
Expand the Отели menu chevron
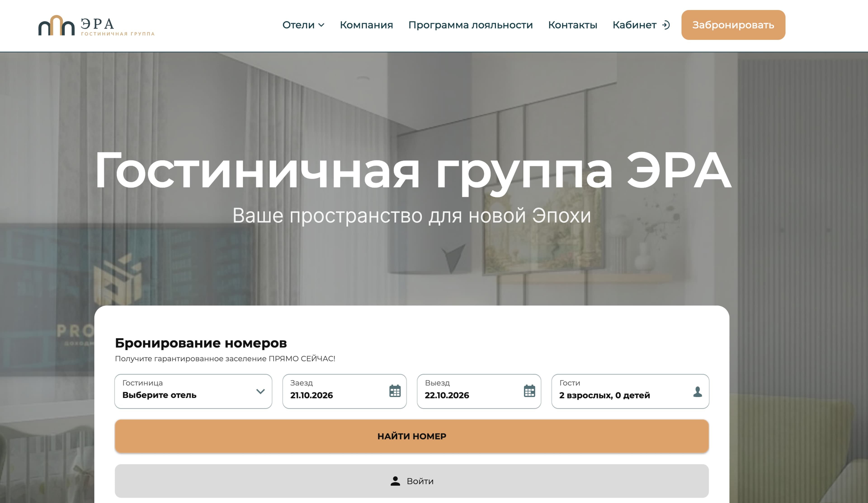321,25
